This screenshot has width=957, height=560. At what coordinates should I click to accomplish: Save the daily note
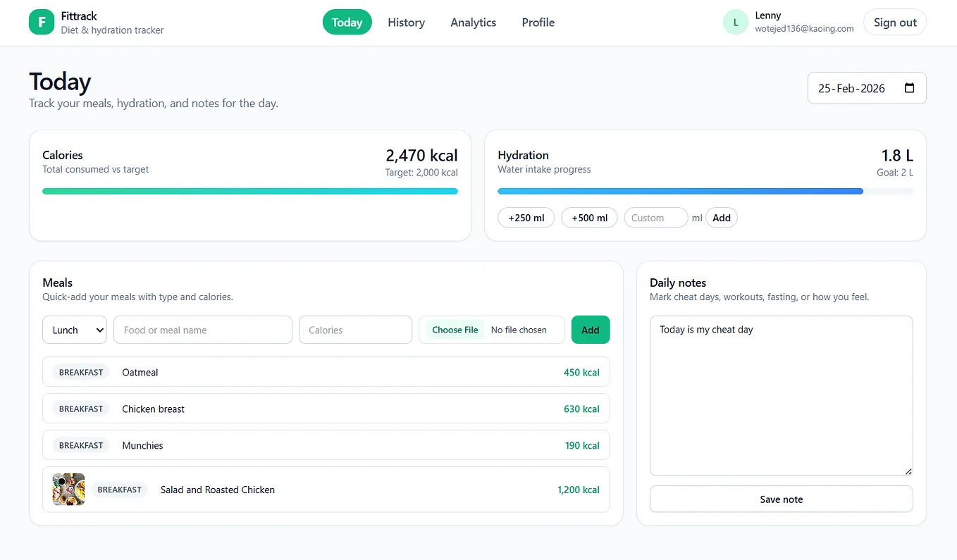click(781, 499)
